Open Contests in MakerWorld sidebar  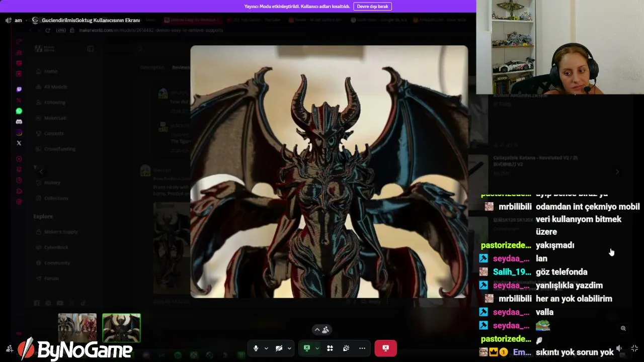click(53, 134)
